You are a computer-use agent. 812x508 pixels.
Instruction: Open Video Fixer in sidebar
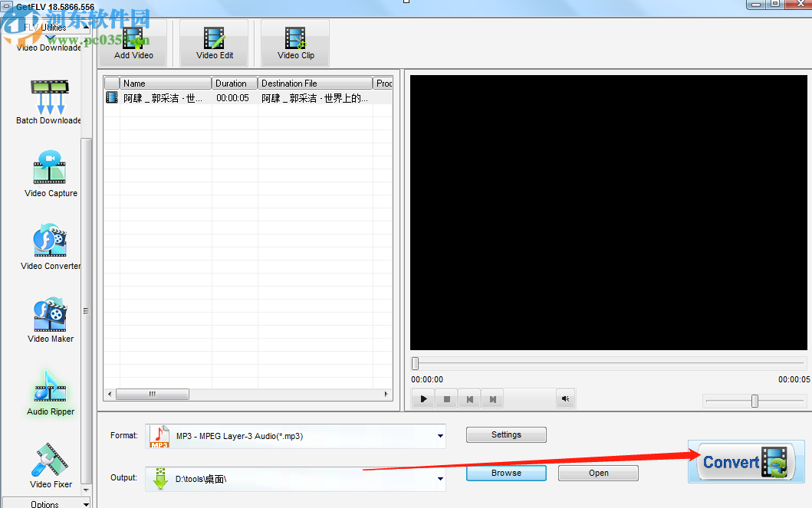(51, 466)
